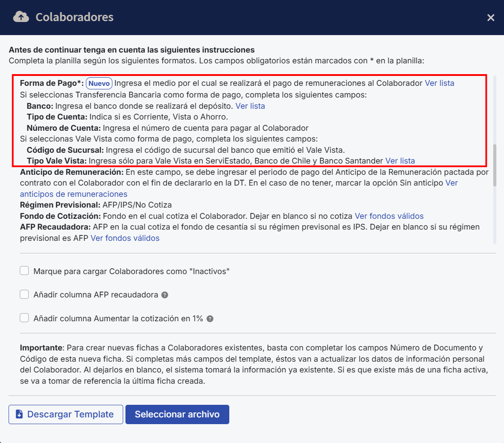Image resolution: width=504 pixels, height=443 pixels.
Task: Open Ver lista next to Banco
Action: (x=250, y=106)
